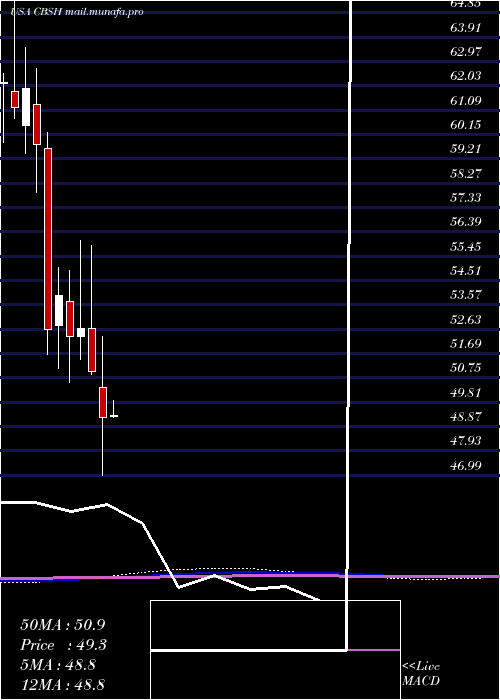Click the '12MA : 48.8' readout
The image size is (500, 700).
click(62, 684)
